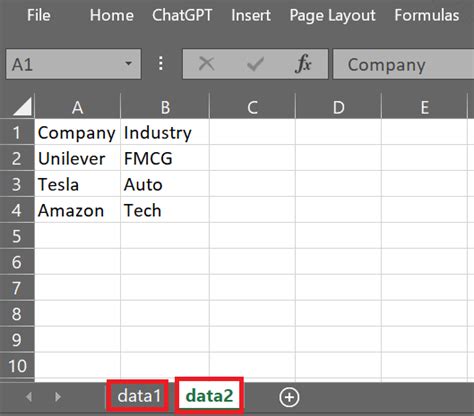Select row 2 header
Screen dimensions: 474x416
pos(17,158)
